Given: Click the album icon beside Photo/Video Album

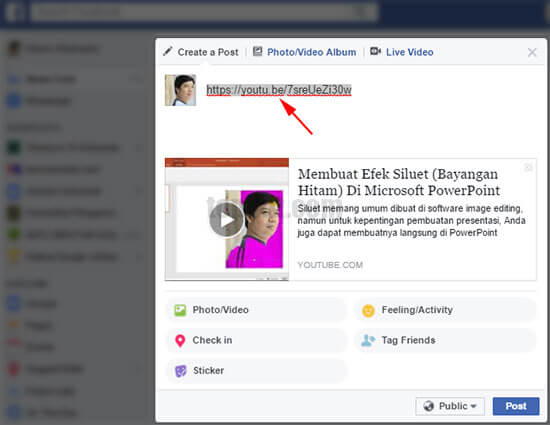Looking at the screenshot, I should coord(257,52).
